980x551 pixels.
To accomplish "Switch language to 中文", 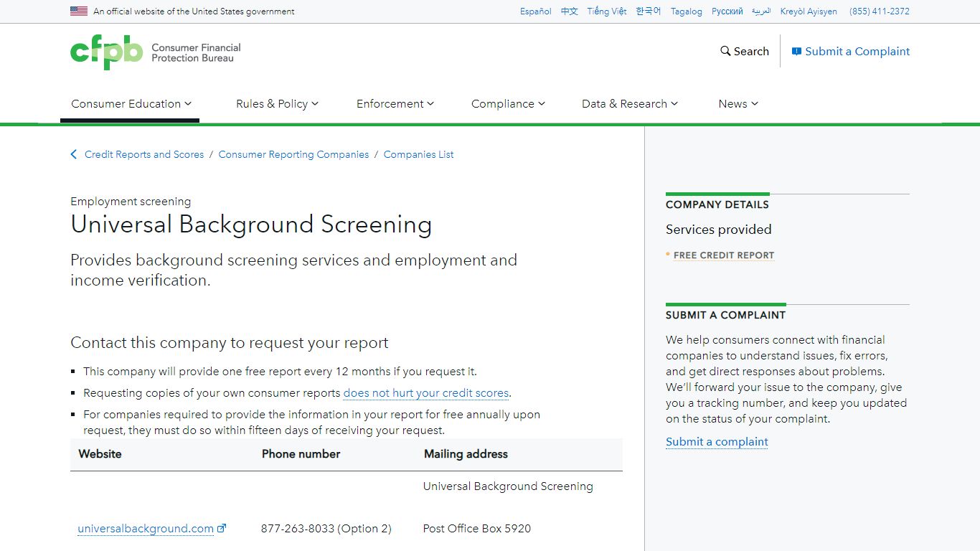I will [x=570, y=11].
